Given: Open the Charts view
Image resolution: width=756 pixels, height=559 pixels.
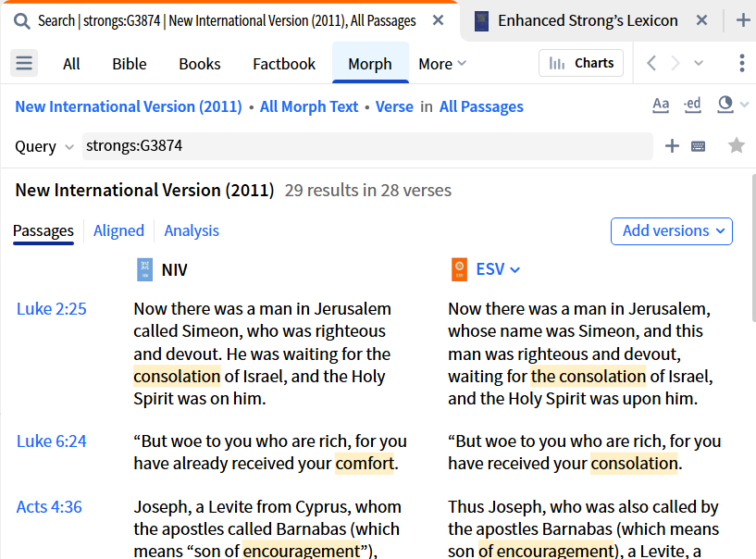Looking at the screenshot, I should 581,63.
